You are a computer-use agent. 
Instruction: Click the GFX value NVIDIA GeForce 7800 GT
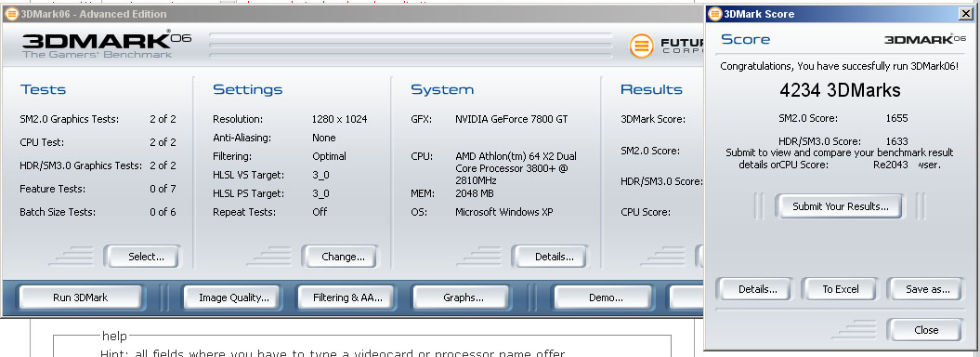click(x=511, y=119)
